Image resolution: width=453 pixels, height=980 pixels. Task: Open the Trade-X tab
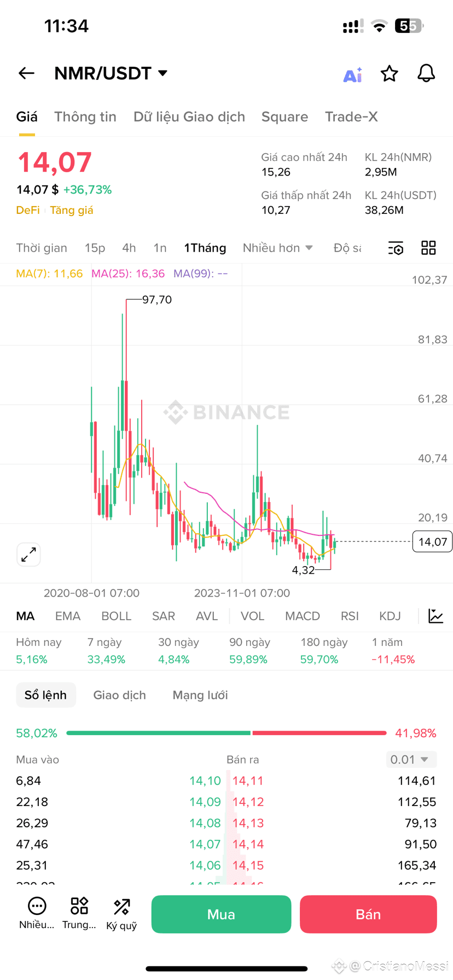point(351,117)
